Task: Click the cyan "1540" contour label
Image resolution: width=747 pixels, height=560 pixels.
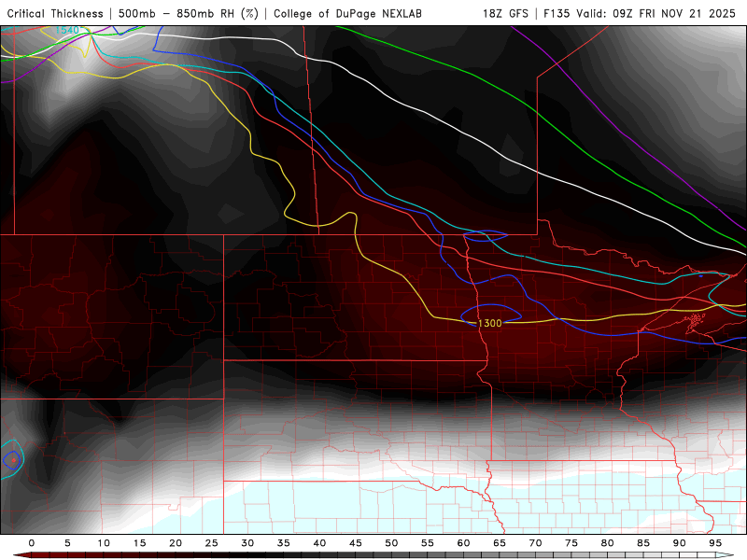Action: (x=66, y=31)
